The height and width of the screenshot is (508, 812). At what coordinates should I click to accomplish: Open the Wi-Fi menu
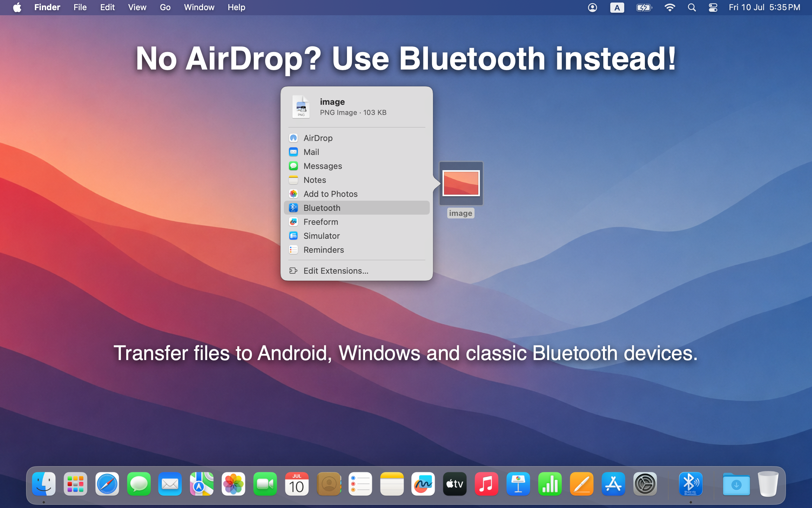click(670, 7)
